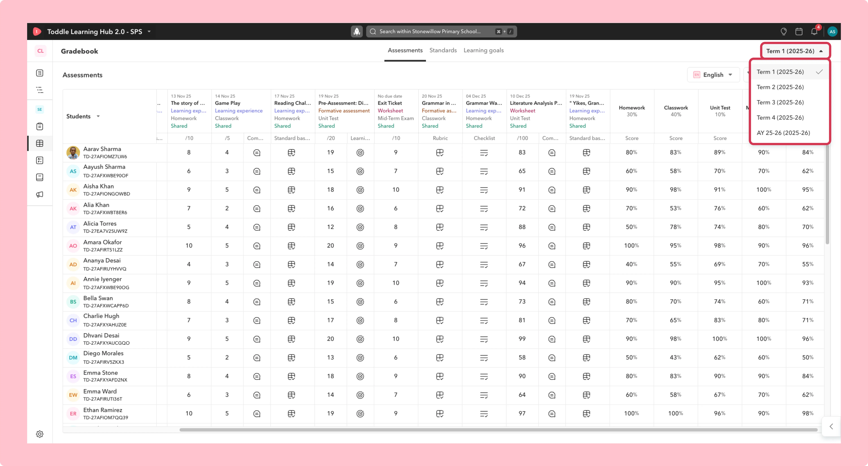Open Emma Stone's Yikes Gran standards icon

click(x=587, y=376)
